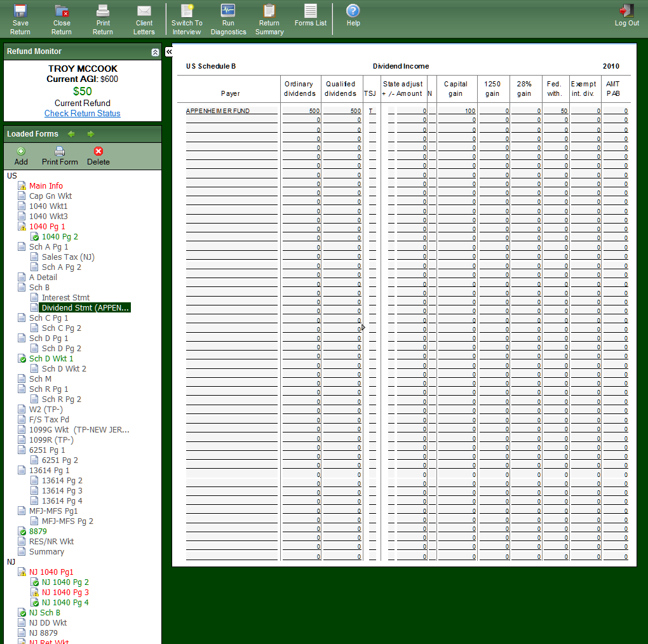Select Main Info in the forms tree
The image size is (648, 644).
[46, 186]
